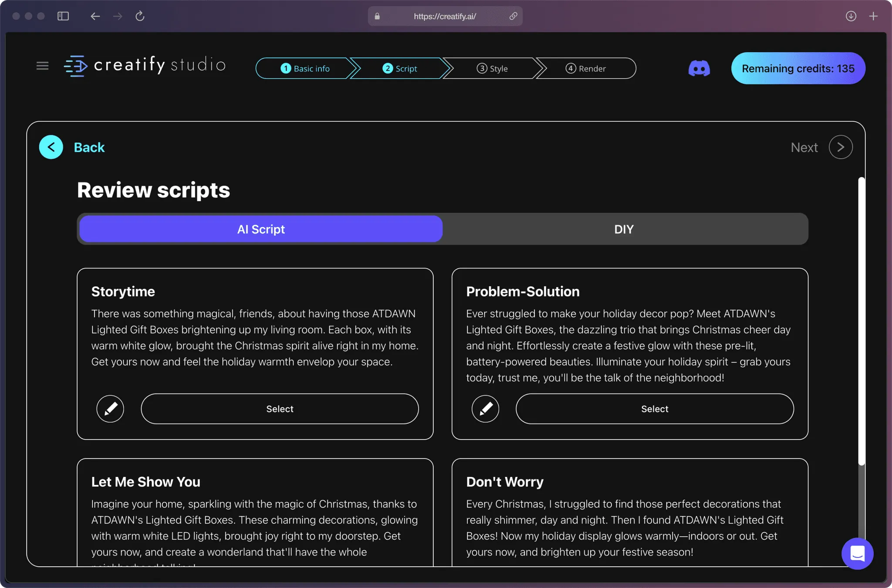Edit the Storytime script with pencil icon
The width and height of the screenshot is (892, 588).
click(110, 409)
